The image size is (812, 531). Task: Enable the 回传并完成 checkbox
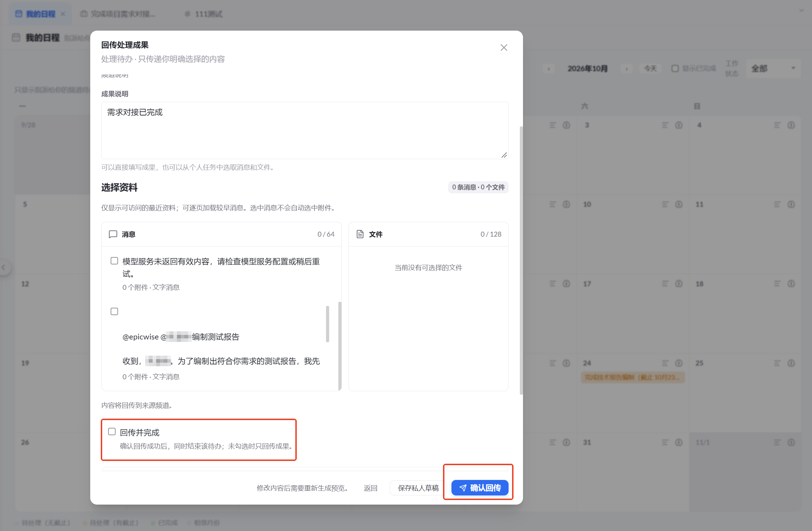click(x=112, y=432)
